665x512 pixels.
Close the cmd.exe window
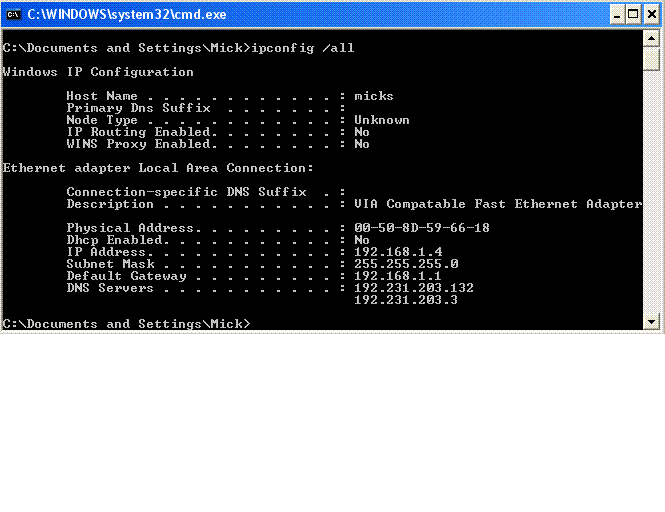tap(651, 15)
